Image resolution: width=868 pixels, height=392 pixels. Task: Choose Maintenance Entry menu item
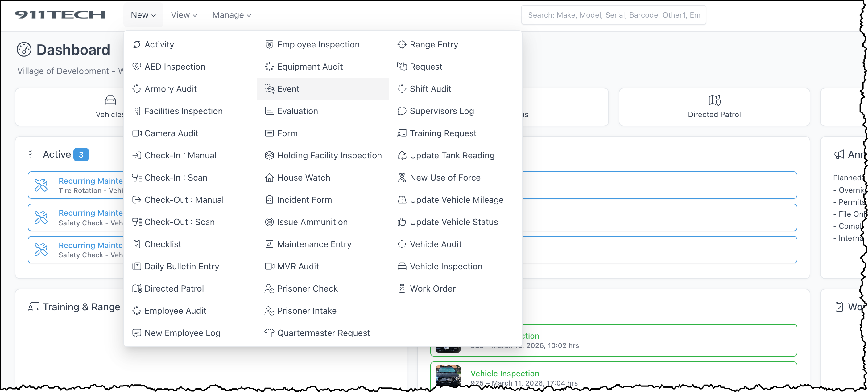(314, 244)
